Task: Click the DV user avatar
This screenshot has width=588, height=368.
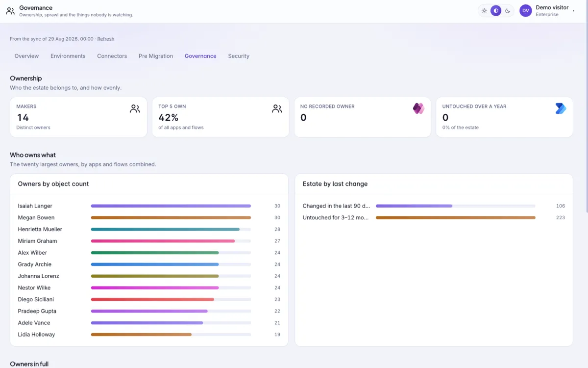Action: [x=526, y=11]
